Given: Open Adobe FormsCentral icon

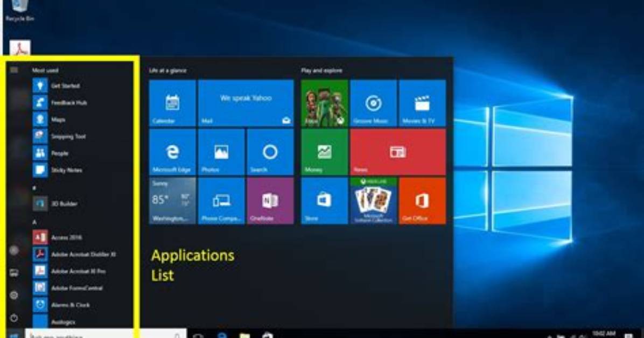Looking at the screenshot, I should pyautogui.click(x=40, y=288).
